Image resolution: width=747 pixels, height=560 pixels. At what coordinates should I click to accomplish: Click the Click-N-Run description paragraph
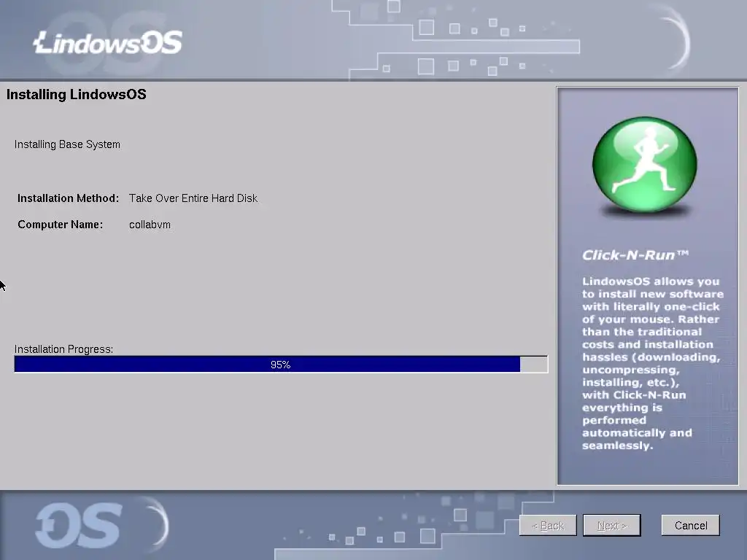[x=652, y=363]
